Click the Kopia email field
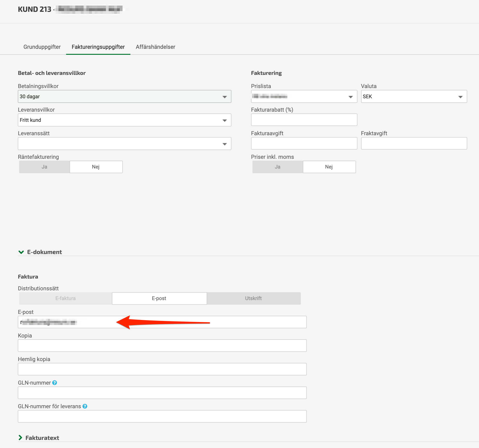479x448 pixels. [162, 346]
